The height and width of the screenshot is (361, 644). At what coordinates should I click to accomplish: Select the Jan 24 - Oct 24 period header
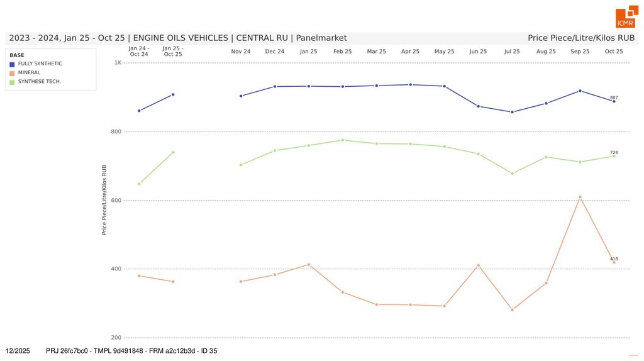pos(139,51)
